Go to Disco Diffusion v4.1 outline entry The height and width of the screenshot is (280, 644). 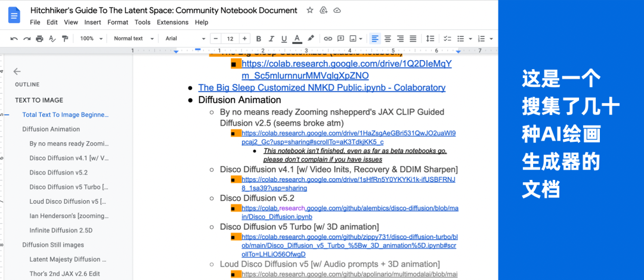pyautogui.click(x=69, y=158)
